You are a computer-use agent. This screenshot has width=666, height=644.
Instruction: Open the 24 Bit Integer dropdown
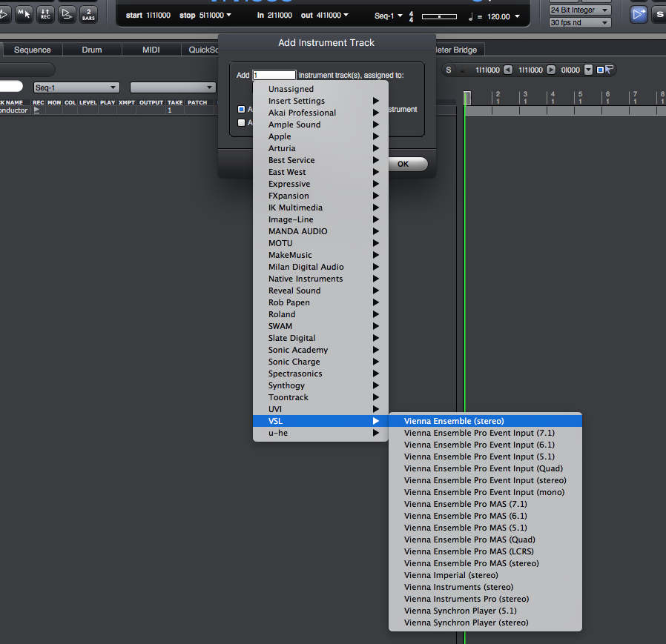580,10
